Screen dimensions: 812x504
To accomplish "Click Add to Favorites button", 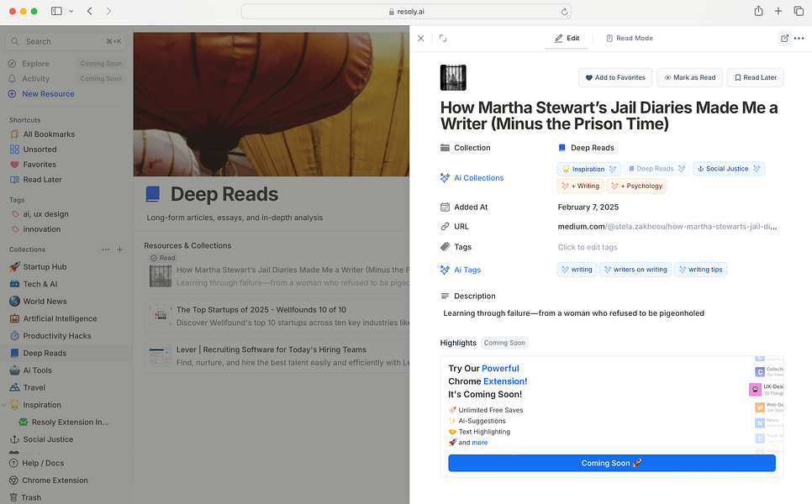I will 615,77.
